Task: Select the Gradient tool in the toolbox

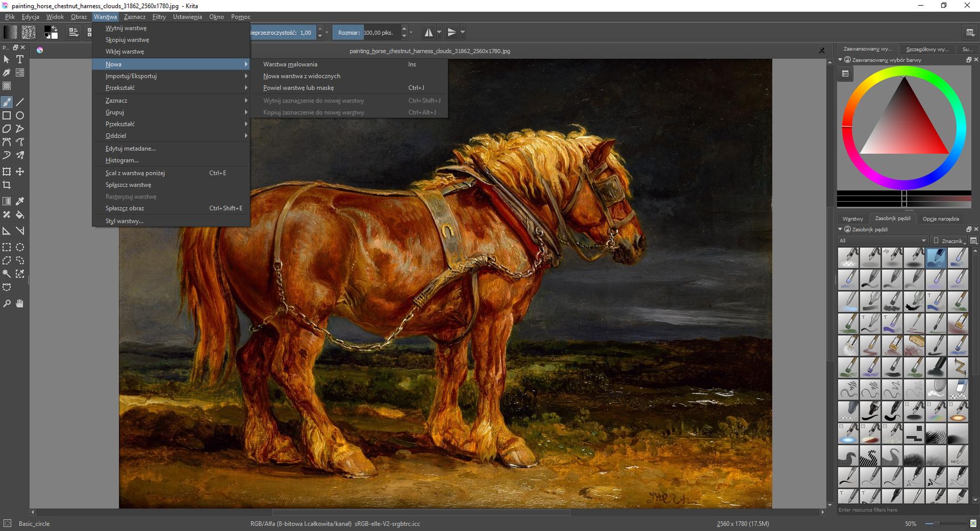Action: (x=7, y=201)
